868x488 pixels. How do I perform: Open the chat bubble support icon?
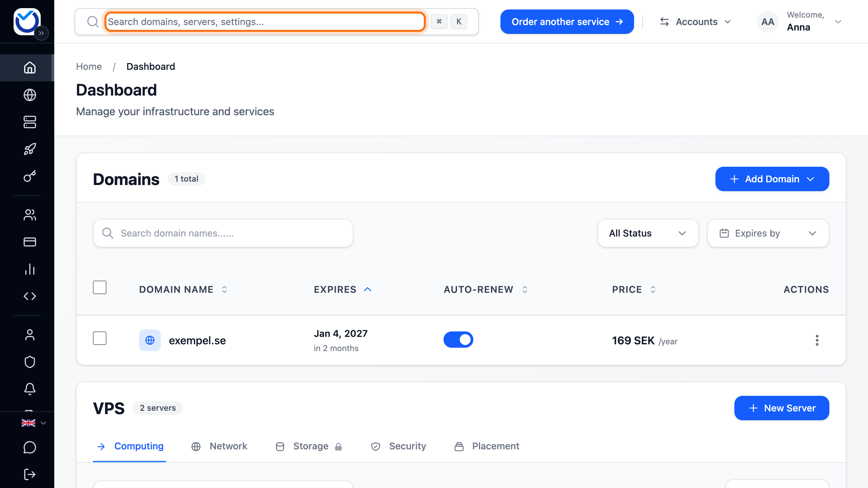tap(30, 447)
